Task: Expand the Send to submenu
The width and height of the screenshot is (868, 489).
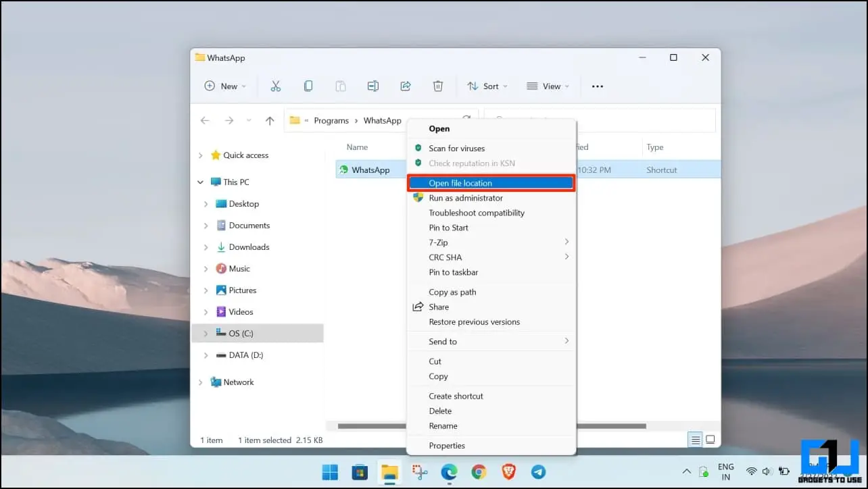Action: tap(491, 342)
